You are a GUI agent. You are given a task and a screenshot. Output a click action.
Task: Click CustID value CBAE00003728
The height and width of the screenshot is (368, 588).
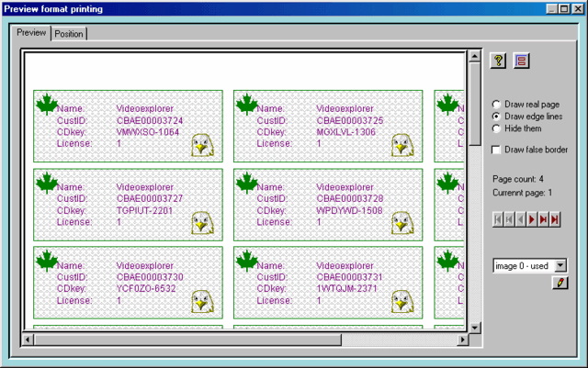point(350,198)
